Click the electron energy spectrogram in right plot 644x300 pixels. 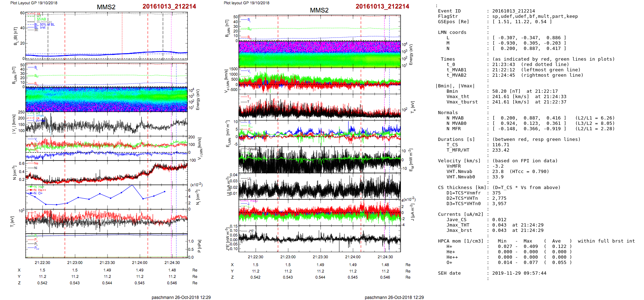(x=319, y=54)
